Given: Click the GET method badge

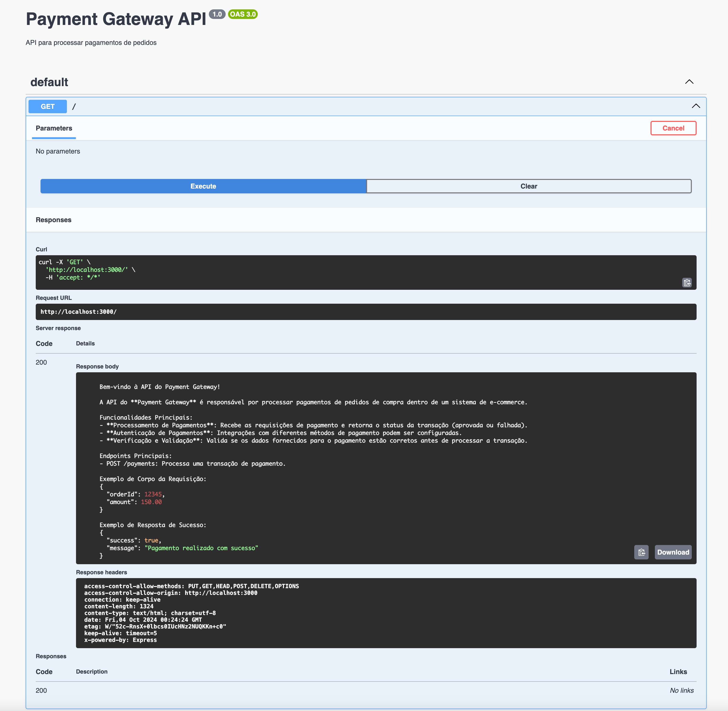Looking at the screenshot, I should [48, 107].
